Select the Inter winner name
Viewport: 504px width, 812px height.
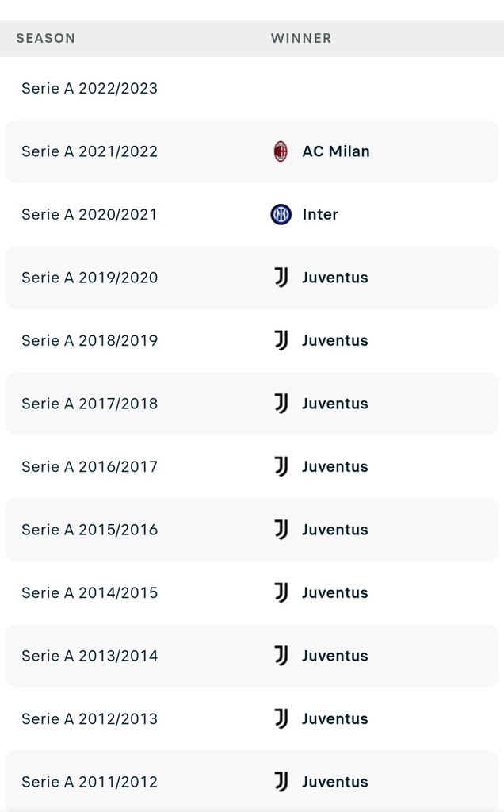tap(320, 214)
